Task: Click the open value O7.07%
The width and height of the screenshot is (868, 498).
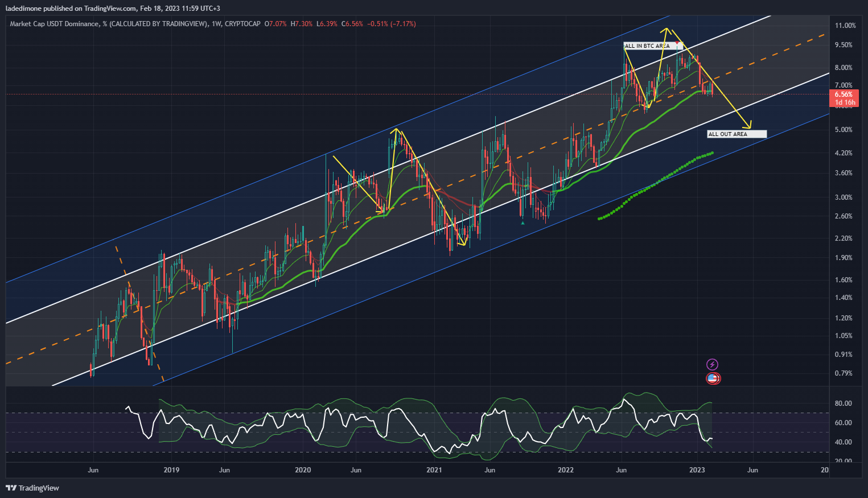Action: [x=276, y=24]
